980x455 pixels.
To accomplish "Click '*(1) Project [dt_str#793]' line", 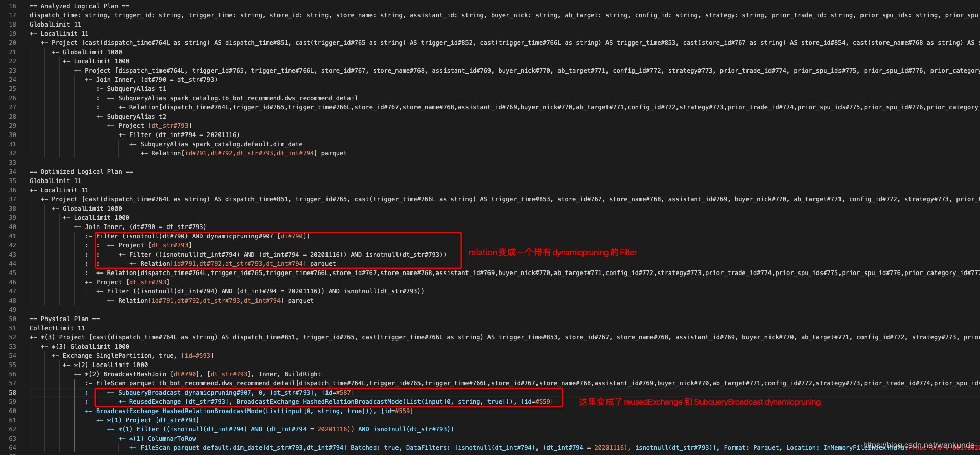I will (153, 420).
